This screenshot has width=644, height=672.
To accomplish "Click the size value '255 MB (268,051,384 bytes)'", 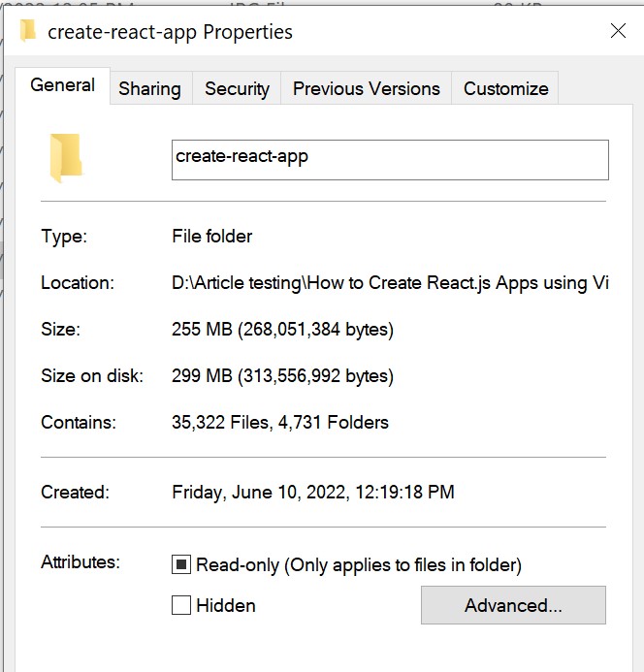I will coord(282,330).
